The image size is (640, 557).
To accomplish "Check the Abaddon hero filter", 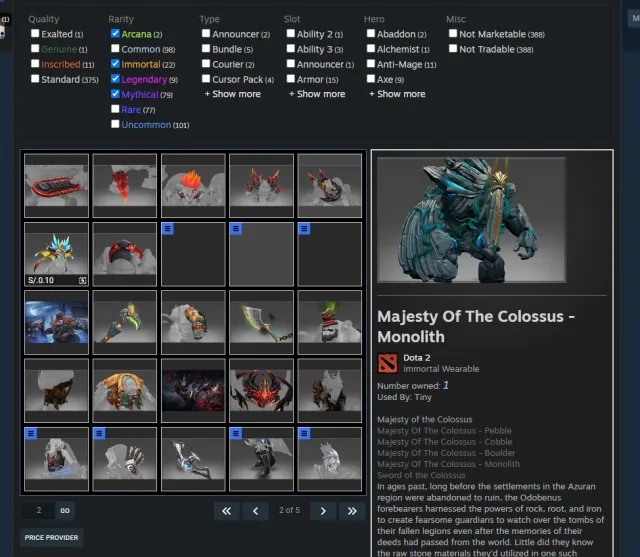I will pos(371,33).
